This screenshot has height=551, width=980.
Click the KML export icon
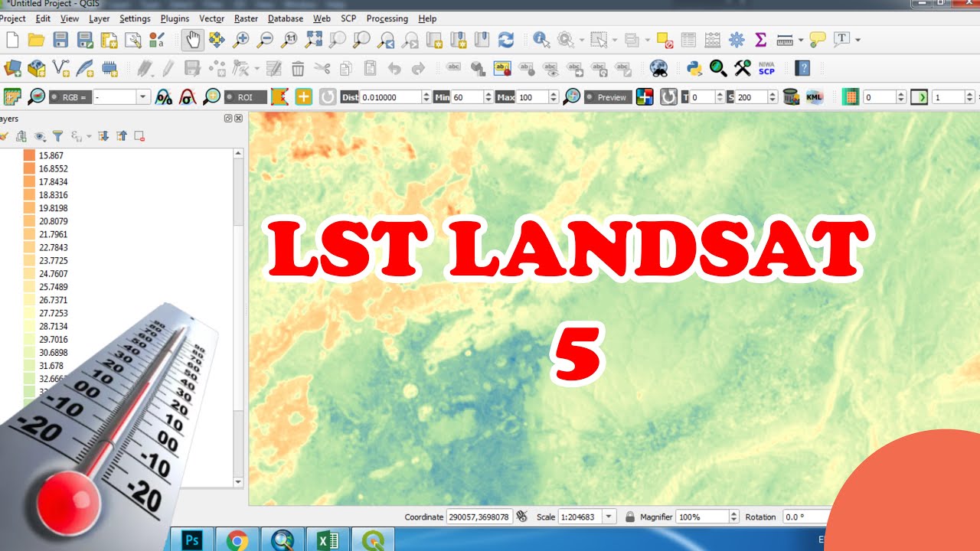pyautogui.click(x=815, y=97)
